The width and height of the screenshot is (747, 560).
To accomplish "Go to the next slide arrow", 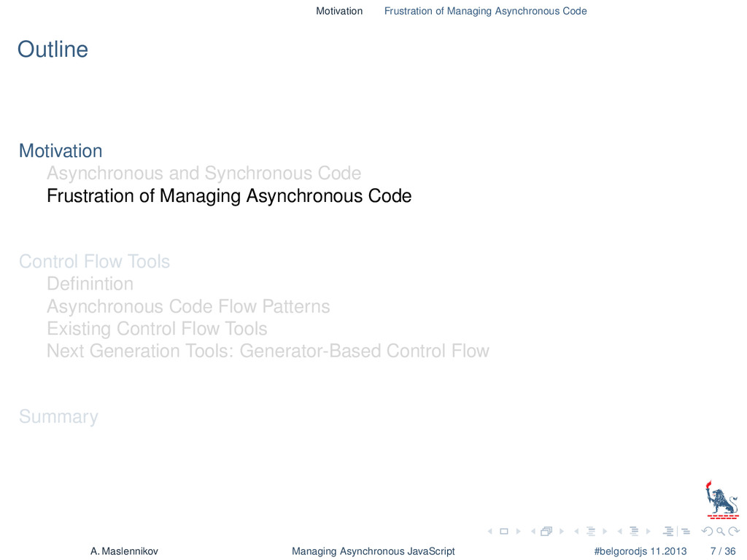I will click(519, 531).
